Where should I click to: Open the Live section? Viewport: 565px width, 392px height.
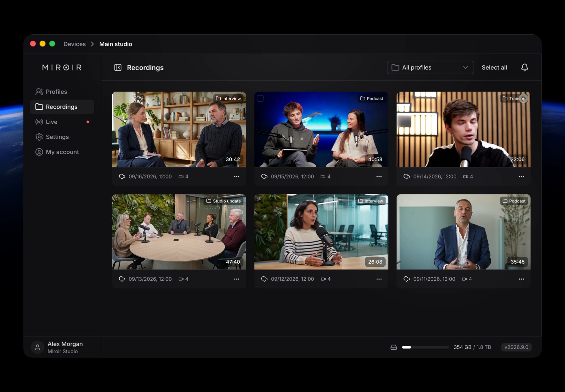click(x=62, y=122)
